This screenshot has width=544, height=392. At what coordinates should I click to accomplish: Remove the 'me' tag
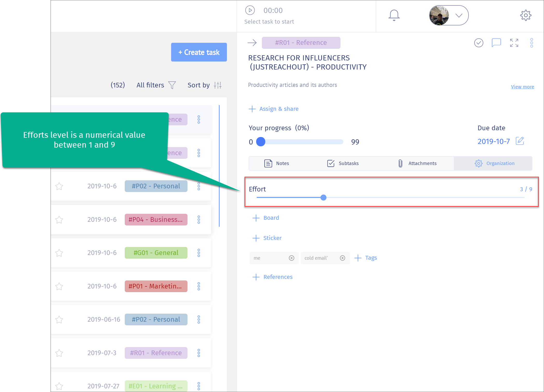click(x=291, y=258)
